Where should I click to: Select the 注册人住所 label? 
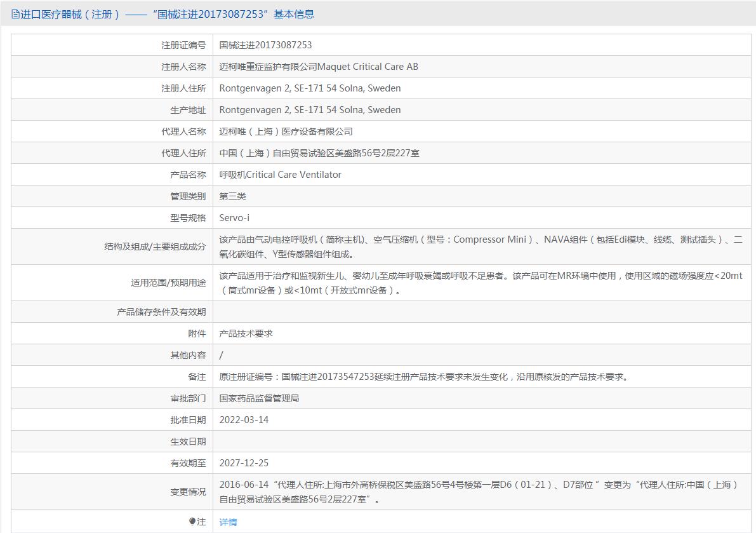(183, 88)
